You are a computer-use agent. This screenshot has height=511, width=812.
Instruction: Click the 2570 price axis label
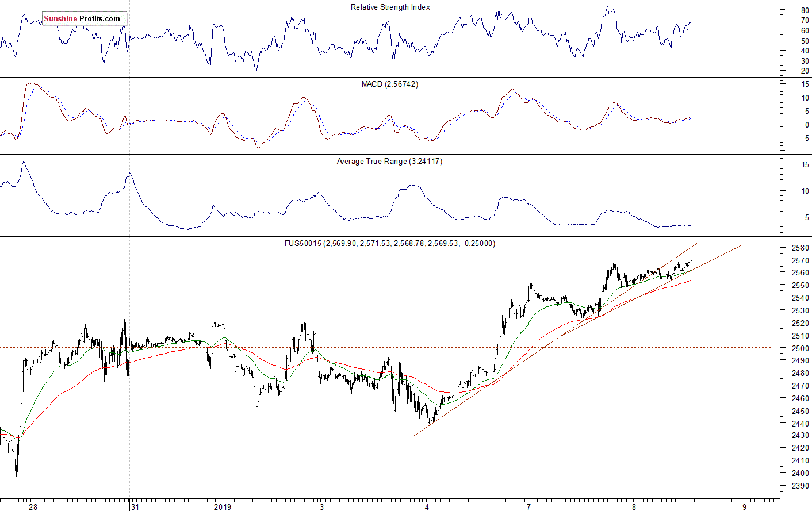pos(800,260)
